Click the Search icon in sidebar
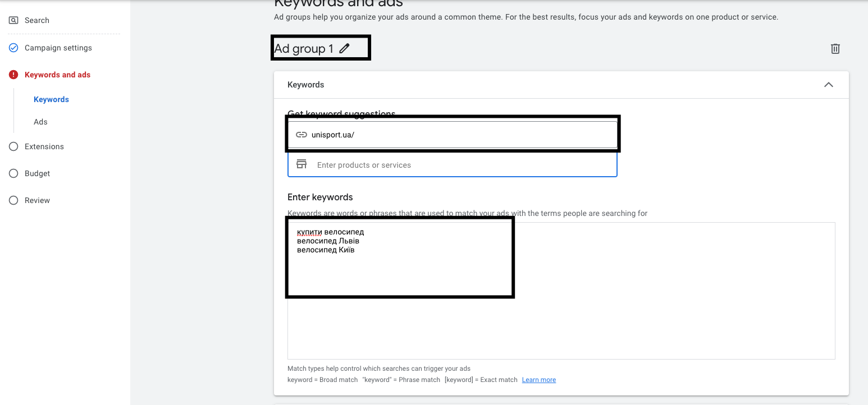 [x=13, y=20]
